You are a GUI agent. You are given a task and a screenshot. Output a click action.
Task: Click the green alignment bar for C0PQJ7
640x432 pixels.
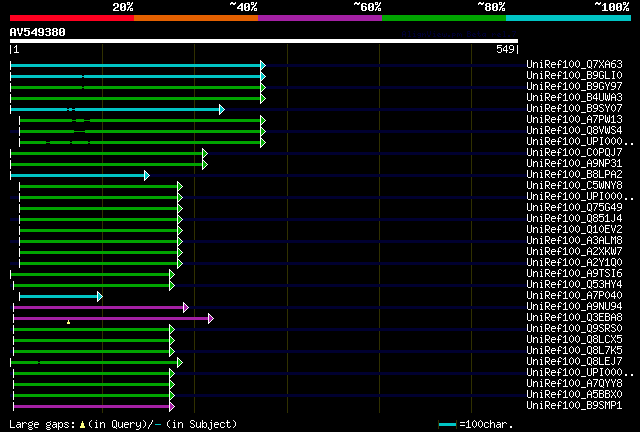coord(107,154)
